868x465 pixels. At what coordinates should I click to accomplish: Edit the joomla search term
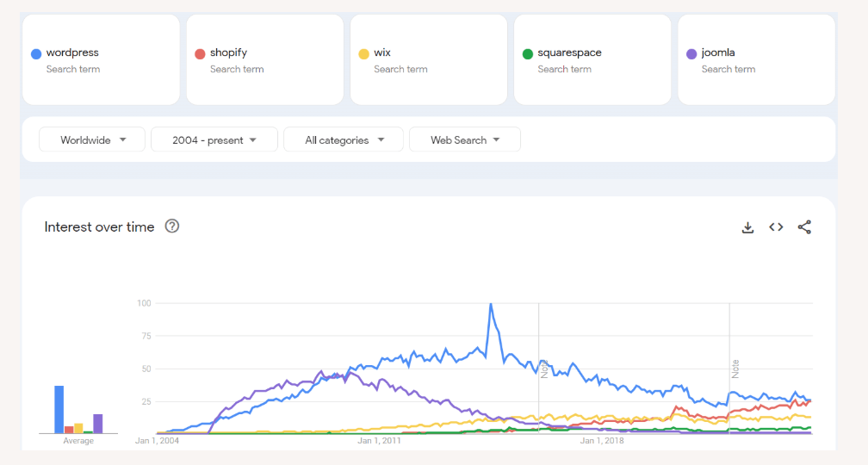(718, 53)
